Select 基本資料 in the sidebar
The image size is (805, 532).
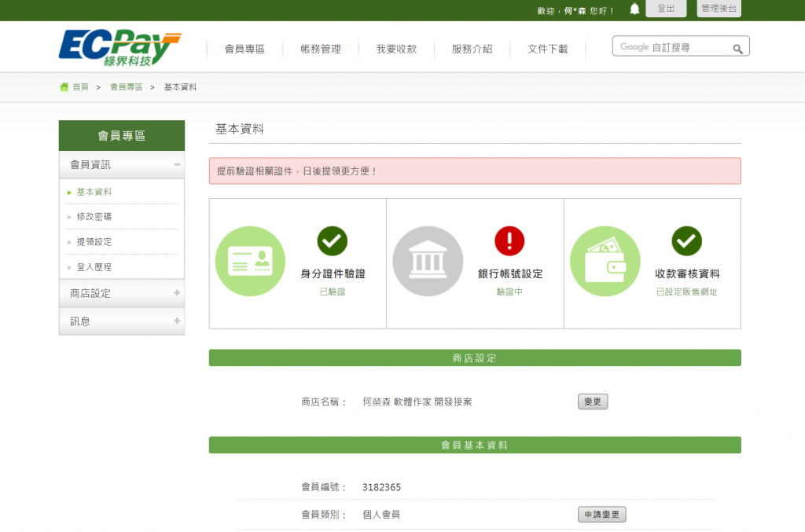pyautogui.click(x=94, y=192)
